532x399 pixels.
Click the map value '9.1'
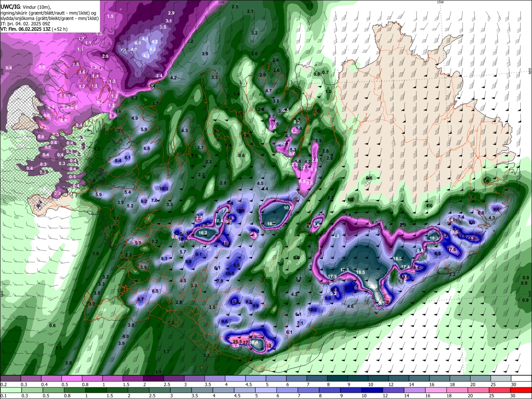click(x=199, y=254)
